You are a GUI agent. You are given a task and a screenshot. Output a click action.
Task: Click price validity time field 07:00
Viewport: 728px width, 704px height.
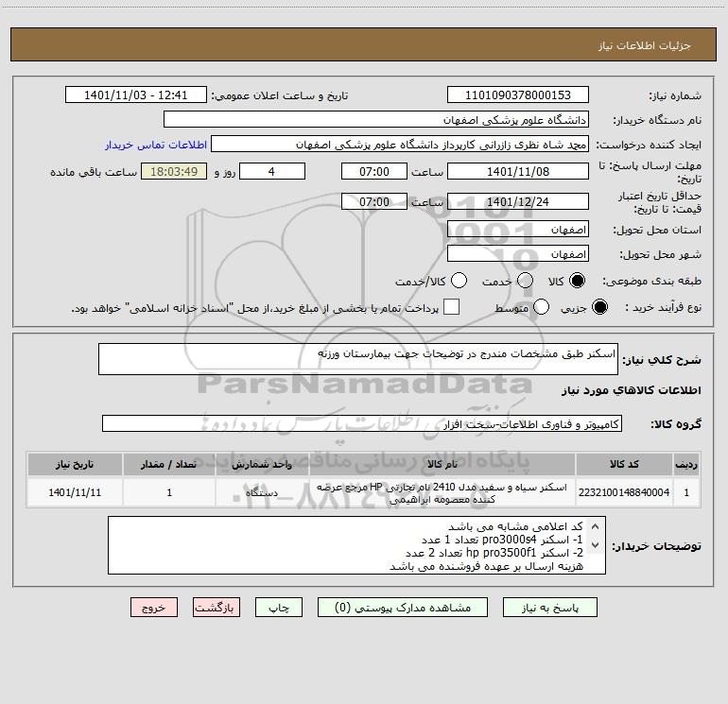374,201
